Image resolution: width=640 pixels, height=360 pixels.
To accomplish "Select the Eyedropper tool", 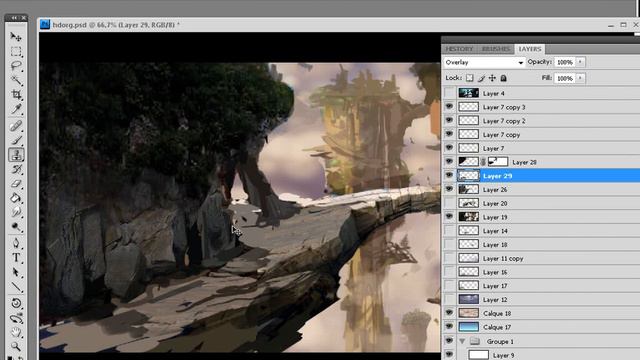I will point(16,109).
